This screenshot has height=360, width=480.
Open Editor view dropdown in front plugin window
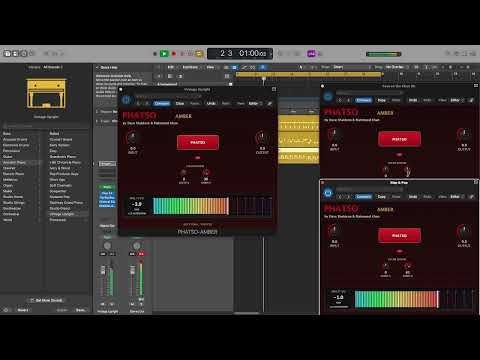click(255, 104)
